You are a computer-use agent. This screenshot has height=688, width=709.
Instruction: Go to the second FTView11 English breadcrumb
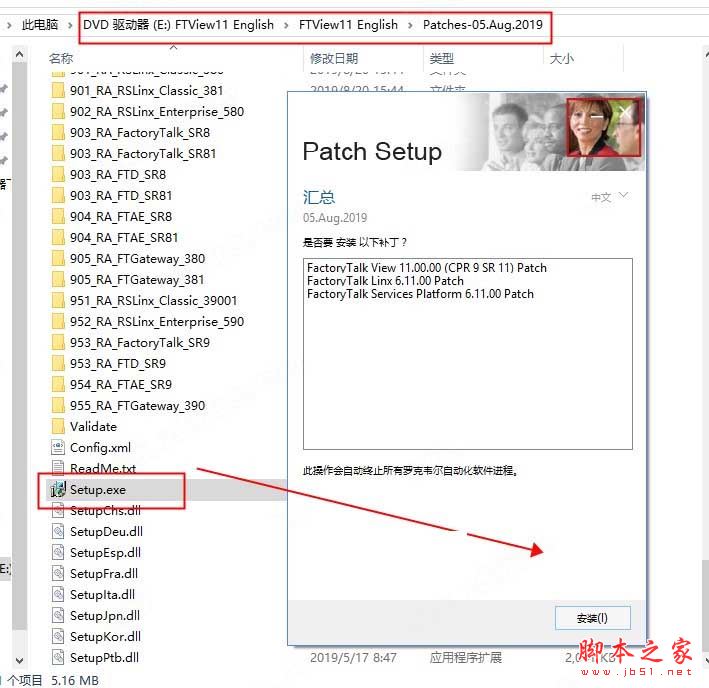(x=348, y=25)
